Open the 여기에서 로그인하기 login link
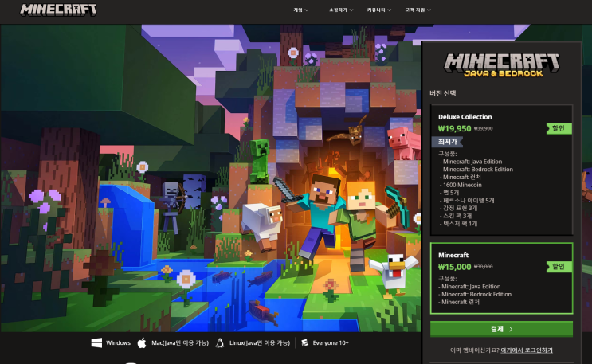 527,350
